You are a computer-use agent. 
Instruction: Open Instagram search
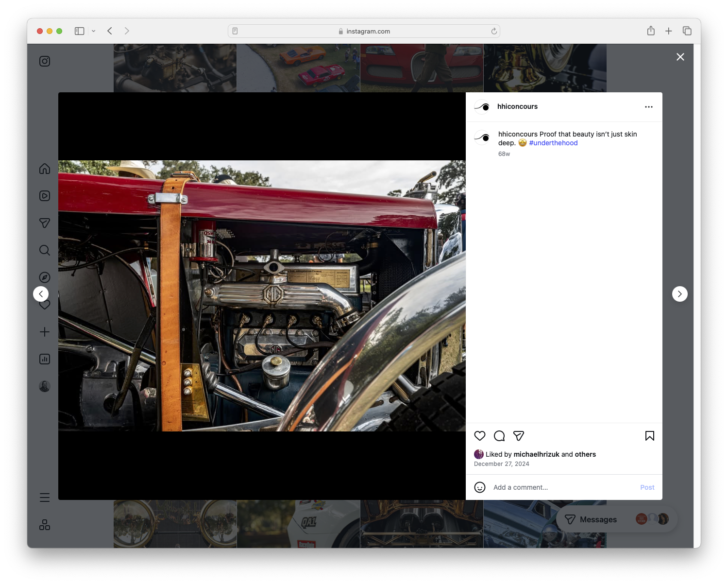44,250
